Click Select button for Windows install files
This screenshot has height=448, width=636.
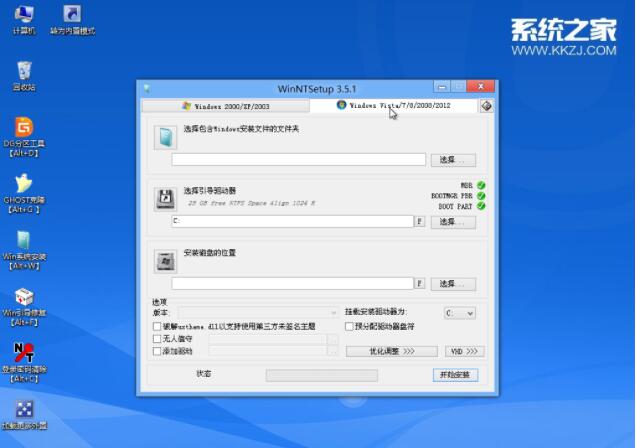click(x=453, y=160)
